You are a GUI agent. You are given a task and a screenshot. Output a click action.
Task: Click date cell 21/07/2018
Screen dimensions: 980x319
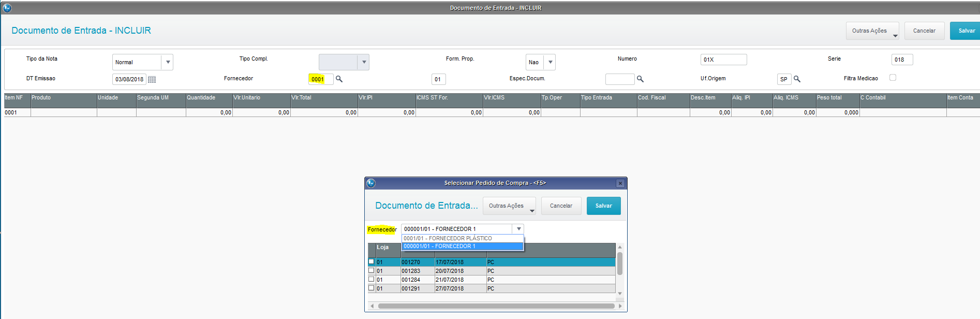coord(461,280)
